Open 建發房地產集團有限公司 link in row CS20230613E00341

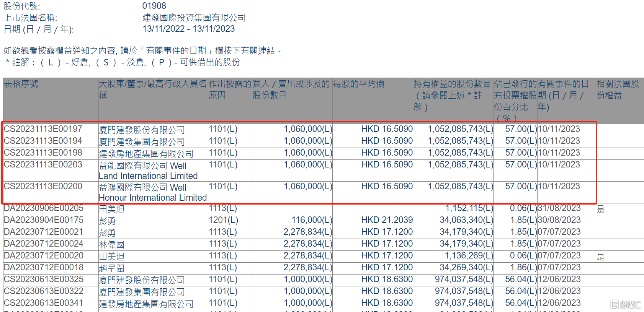(x=146, y=304)
